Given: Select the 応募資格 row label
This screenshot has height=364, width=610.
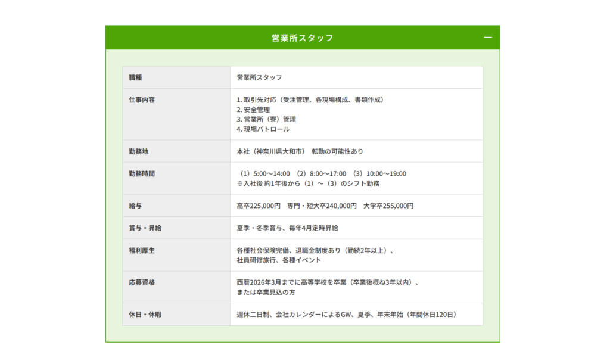Looking at the screenshot, I should click(x=142, y=282).
